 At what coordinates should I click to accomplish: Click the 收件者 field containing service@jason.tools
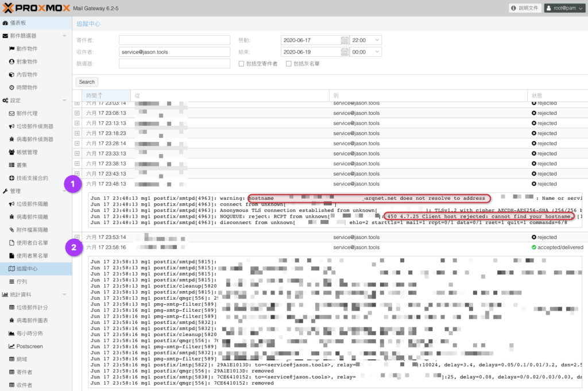[175, 52]
